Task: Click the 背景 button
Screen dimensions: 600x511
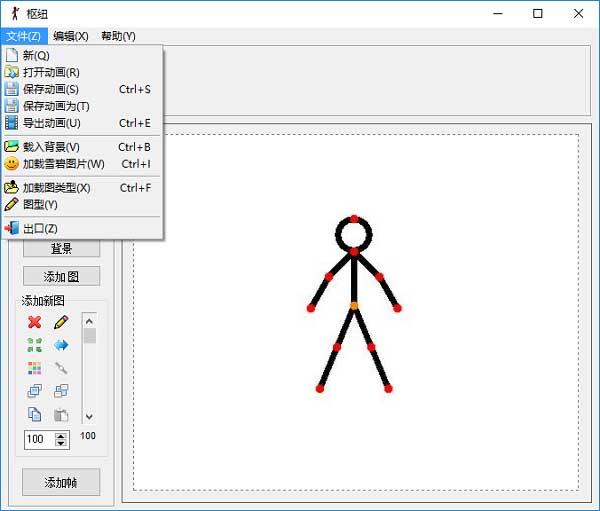Action: [62, 248]
